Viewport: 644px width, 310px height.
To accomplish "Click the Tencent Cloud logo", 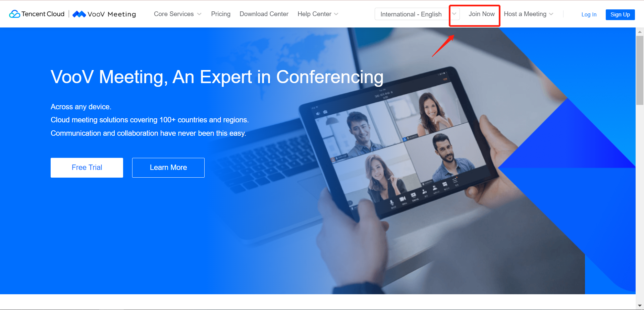I will point(37,14).
